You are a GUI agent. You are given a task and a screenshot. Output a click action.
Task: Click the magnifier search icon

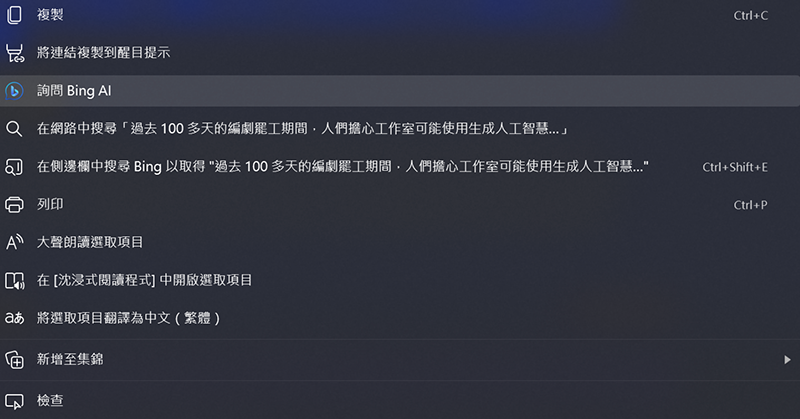(14, 129)
